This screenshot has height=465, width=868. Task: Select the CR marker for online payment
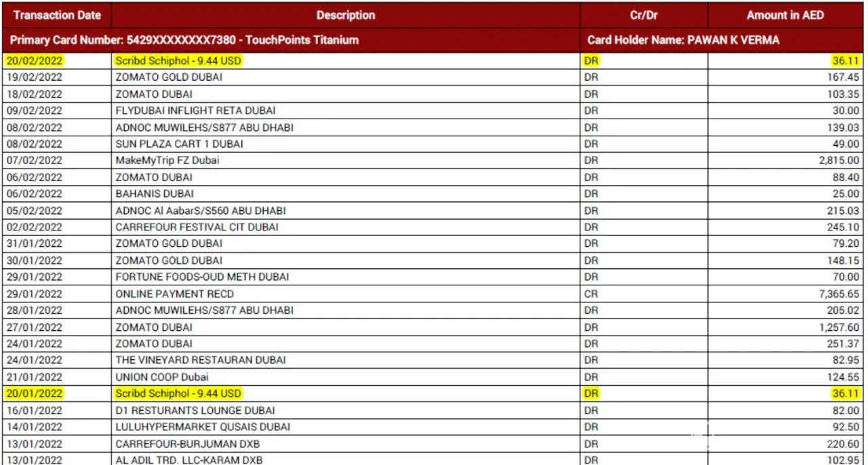(x=591, y=294)
